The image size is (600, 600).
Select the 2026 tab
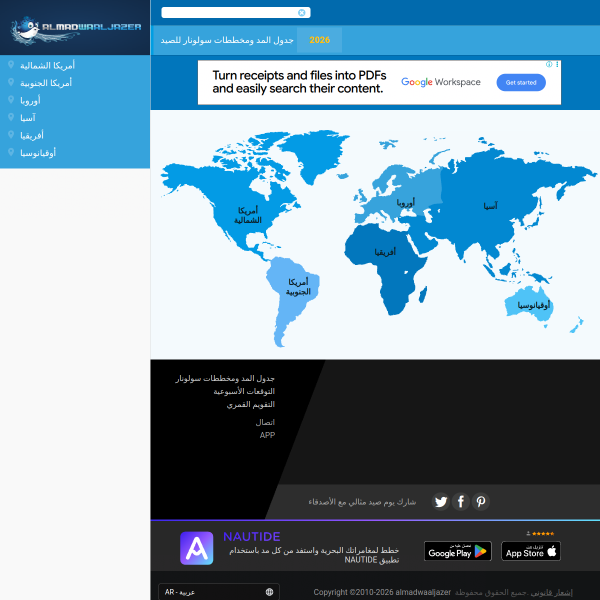coord(319,40)
